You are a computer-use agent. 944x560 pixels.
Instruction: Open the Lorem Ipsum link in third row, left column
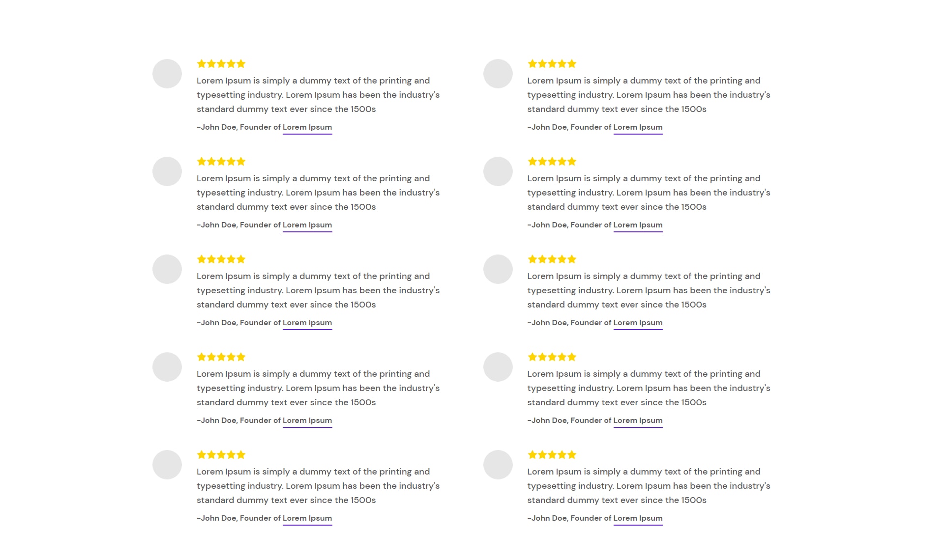[x=307, y=323]
